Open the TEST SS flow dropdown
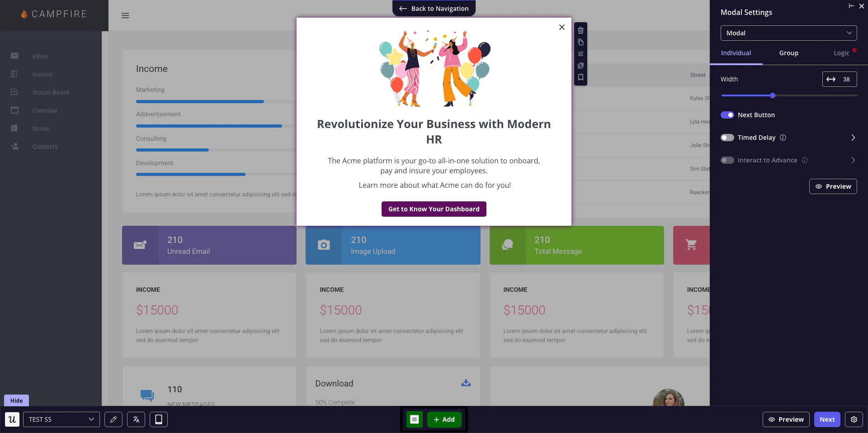 [61, 419]
